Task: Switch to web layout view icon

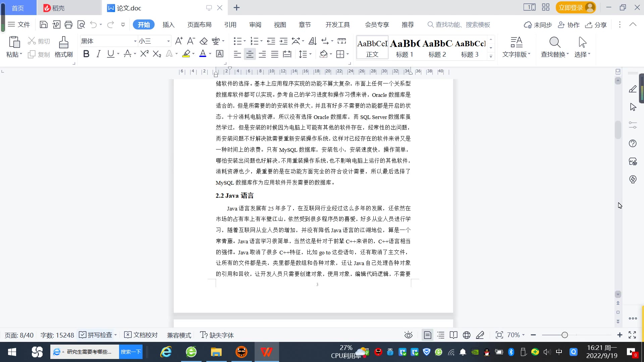Action: pos(467,335)
